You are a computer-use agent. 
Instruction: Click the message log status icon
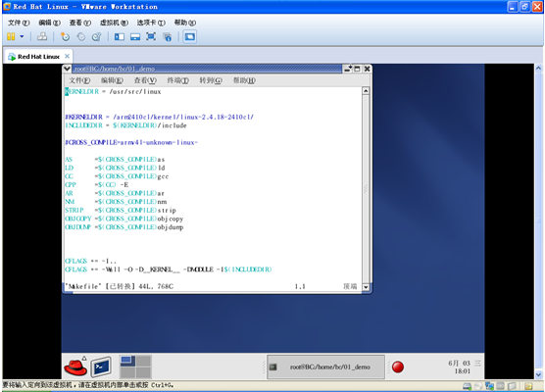click(x=528, y=386)
